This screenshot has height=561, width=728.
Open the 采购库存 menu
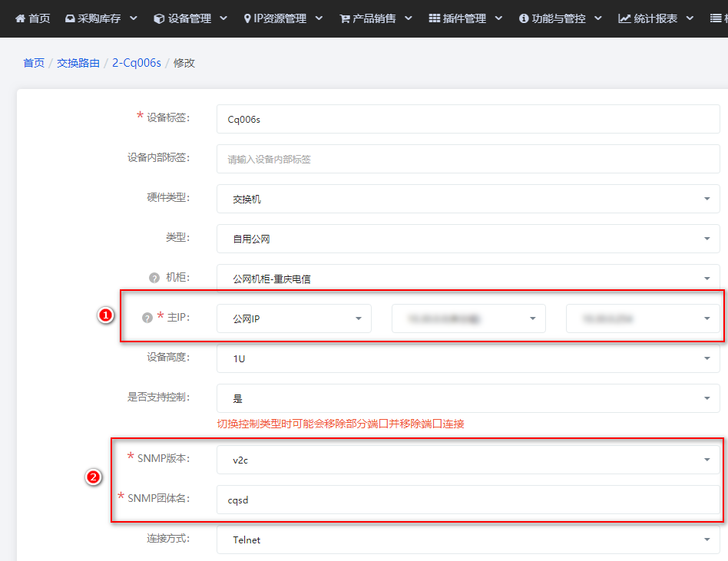[101, 18]
